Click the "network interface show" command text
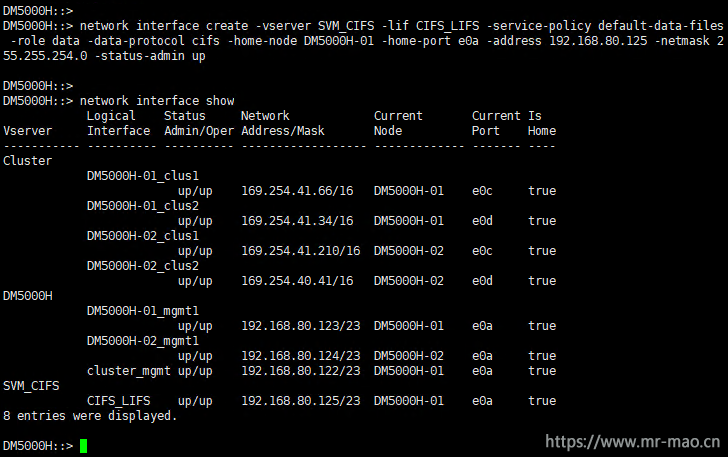The height and width of the screenshot is (457, 728). [157, 101]
